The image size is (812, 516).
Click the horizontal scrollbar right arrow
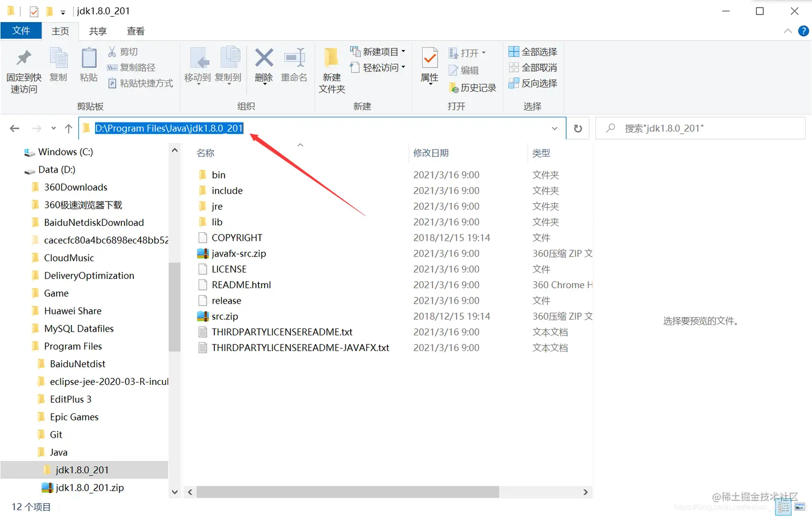pos(585,492)
